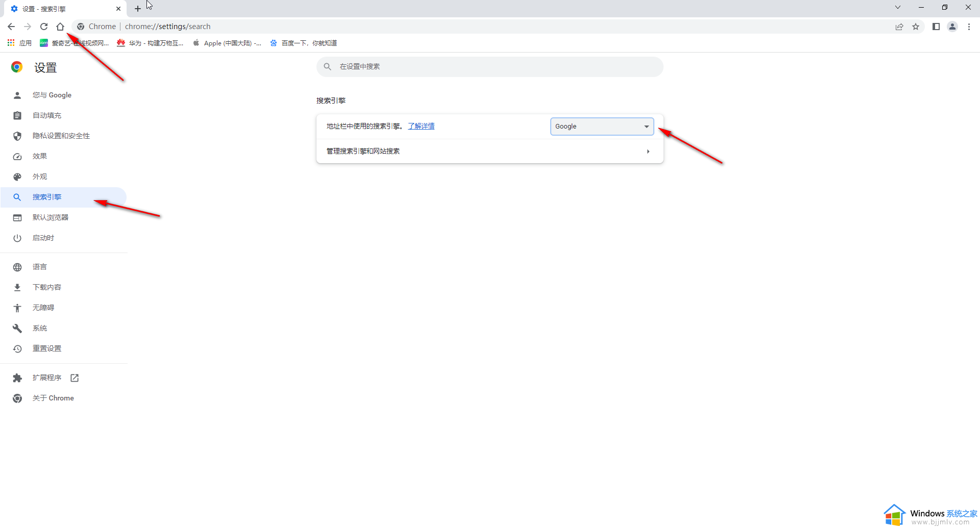Open 系统 settings section
This screenshot has height=529, width=980.
pyautogui.click(x=64, y=329)
